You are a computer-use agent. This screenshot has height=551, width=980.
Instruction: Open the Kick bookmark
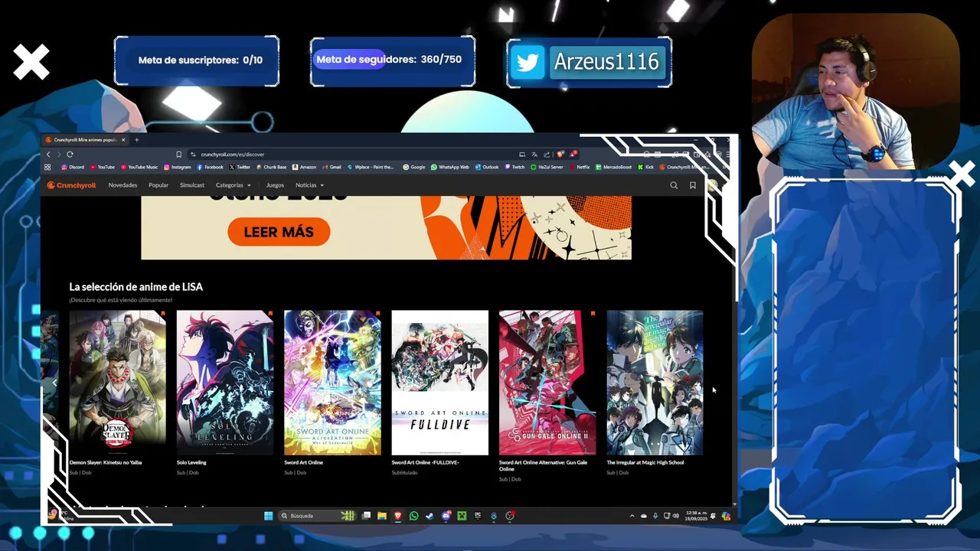tap(646, 167)
